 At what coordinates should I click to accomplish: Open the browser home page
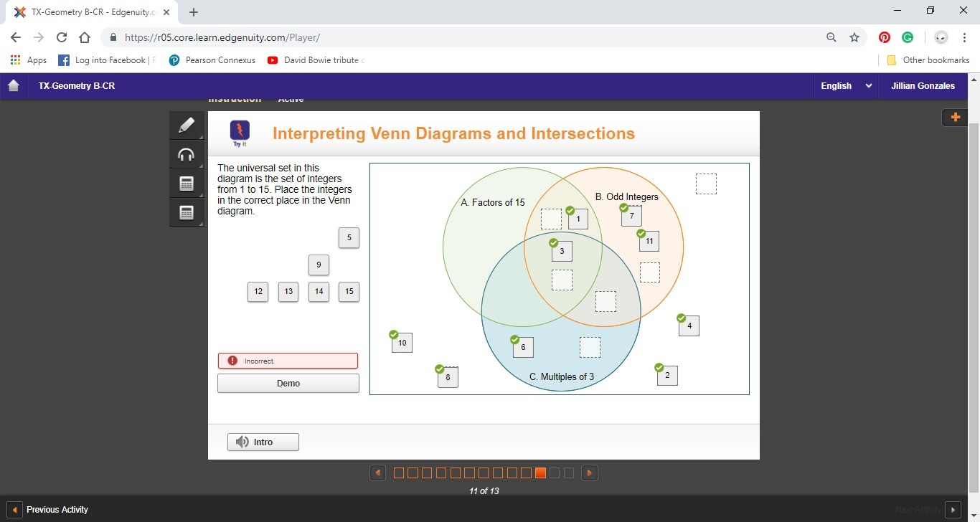coord(85,37)
